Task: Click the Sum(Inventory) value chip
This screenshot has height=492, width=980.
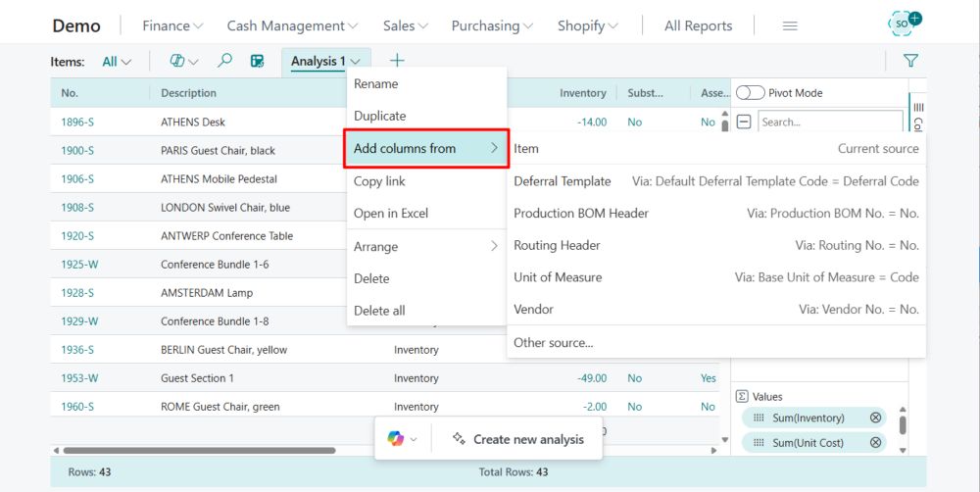Action: point(813,418)
